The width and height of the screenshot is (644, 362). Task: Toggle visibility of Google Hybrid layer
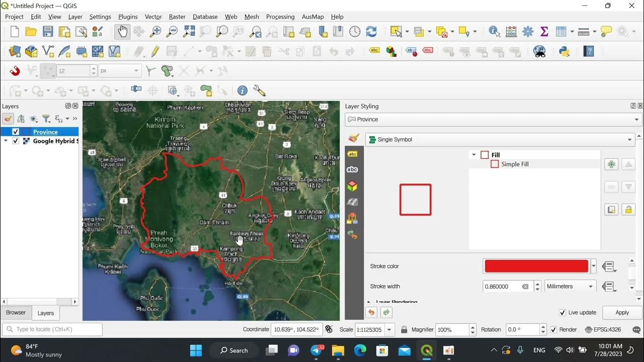[x=15, y=141]
